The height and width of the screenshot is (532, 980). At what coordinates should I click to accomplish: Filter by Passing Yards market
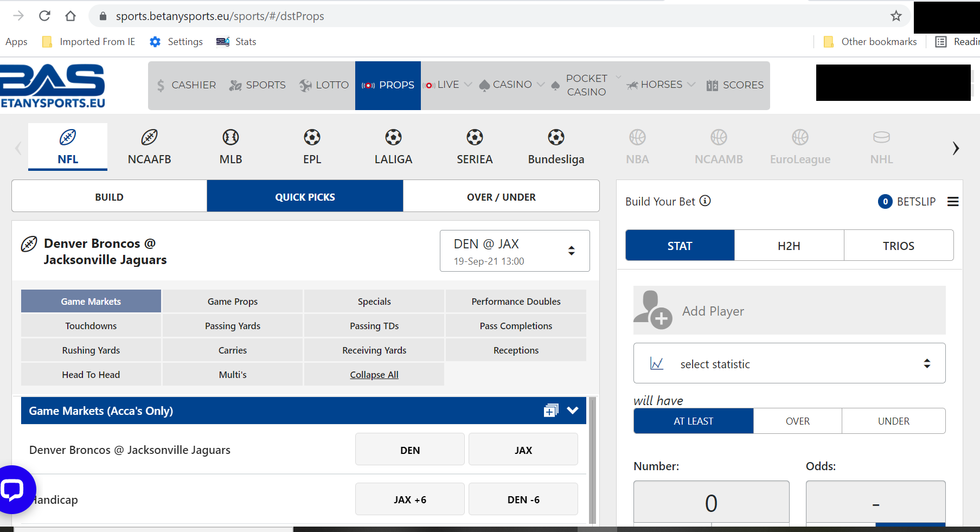pos(233,326)
